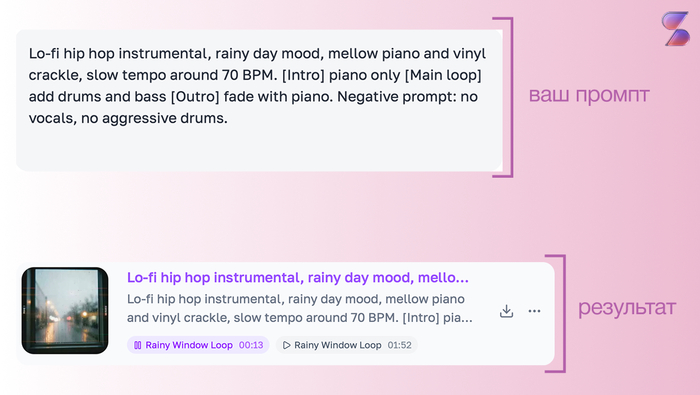Open the purple Lo-fi hip hop result title
The width and height of the screenshot is (700, 395).
coord(298,278)
